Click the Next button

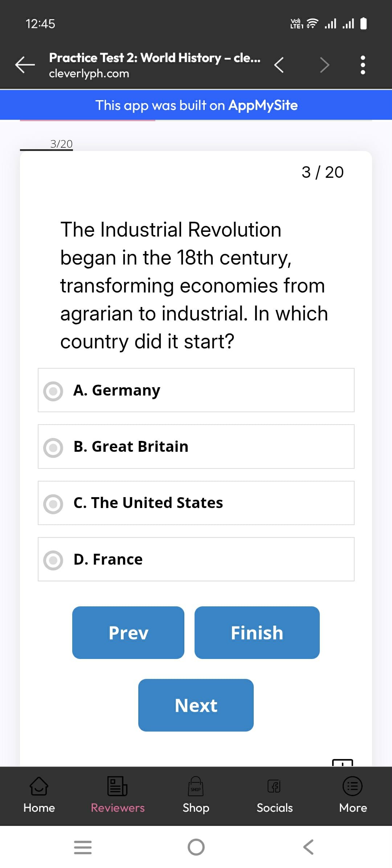pyautogui.click(x=196, y=705)
